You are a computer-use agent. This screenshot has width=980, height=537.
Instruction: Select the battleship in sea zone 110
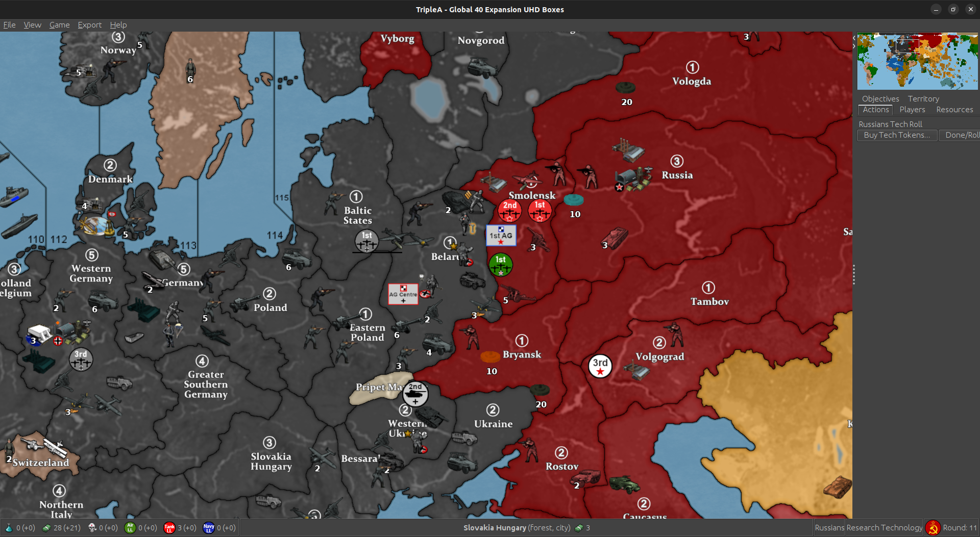pos(14,196)
